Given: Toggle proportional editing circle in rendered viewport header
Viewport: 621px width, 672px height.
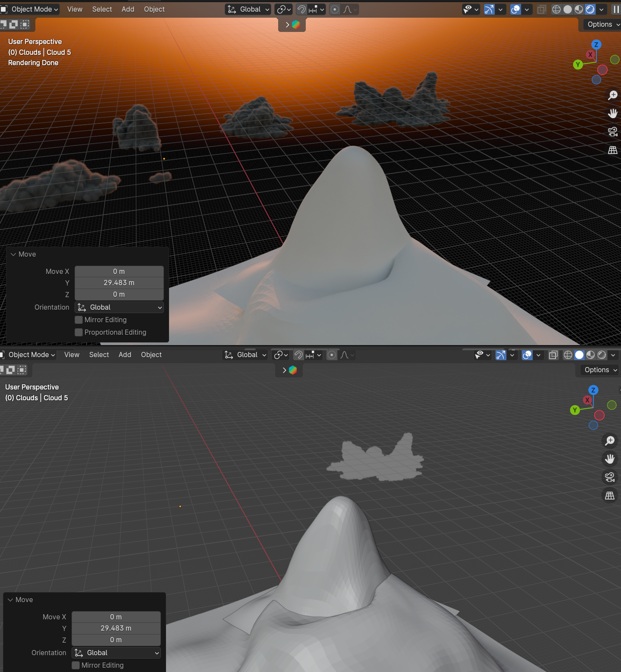Looking at the screenshot, I should [335, 9].
